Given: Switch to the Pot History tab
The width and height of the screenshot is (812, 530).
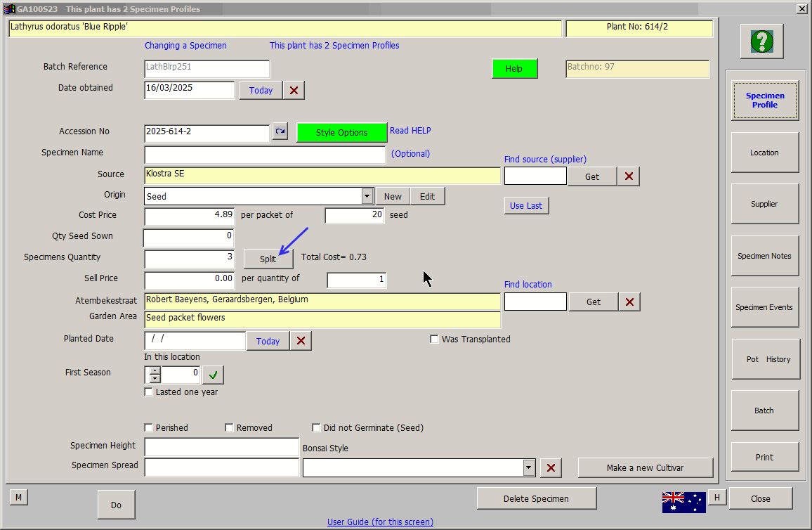Looking at the screenshot, I should (x=764, y=359).
